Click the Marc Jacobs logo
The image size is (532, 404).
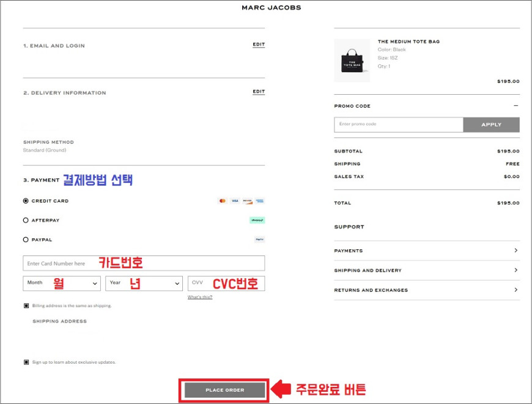coord(272,7)
